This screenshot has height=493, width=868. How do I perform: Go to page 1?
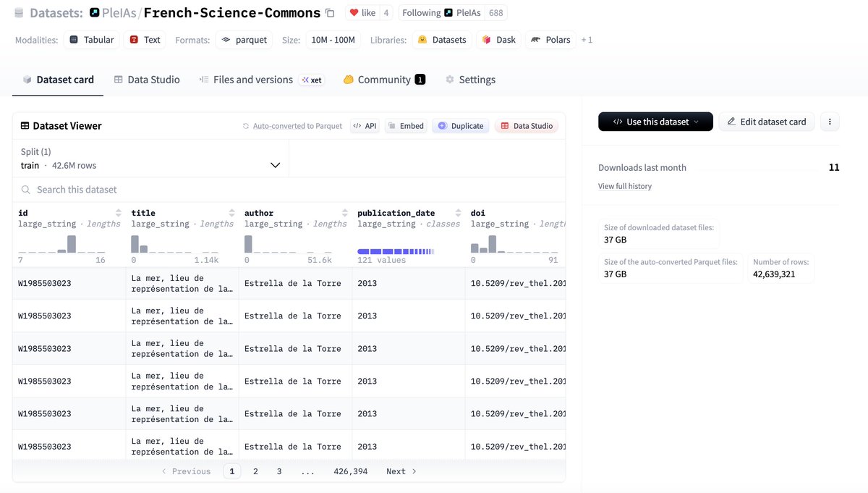[231, 471]
